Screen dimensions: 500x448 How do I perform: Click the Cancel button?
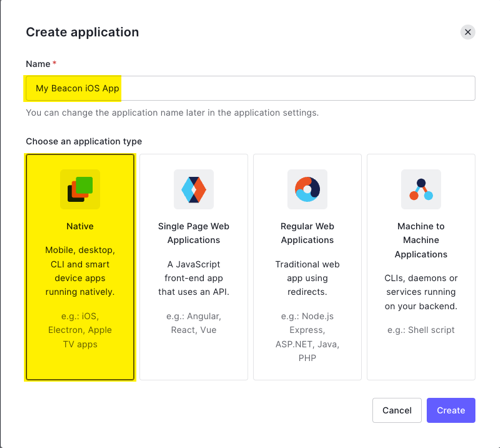397,410
